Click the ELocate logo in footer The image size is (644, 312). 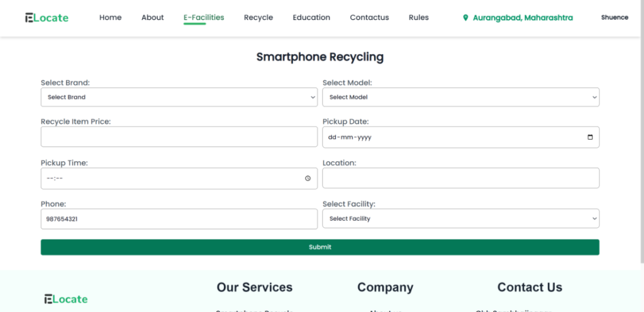point(65,299)
